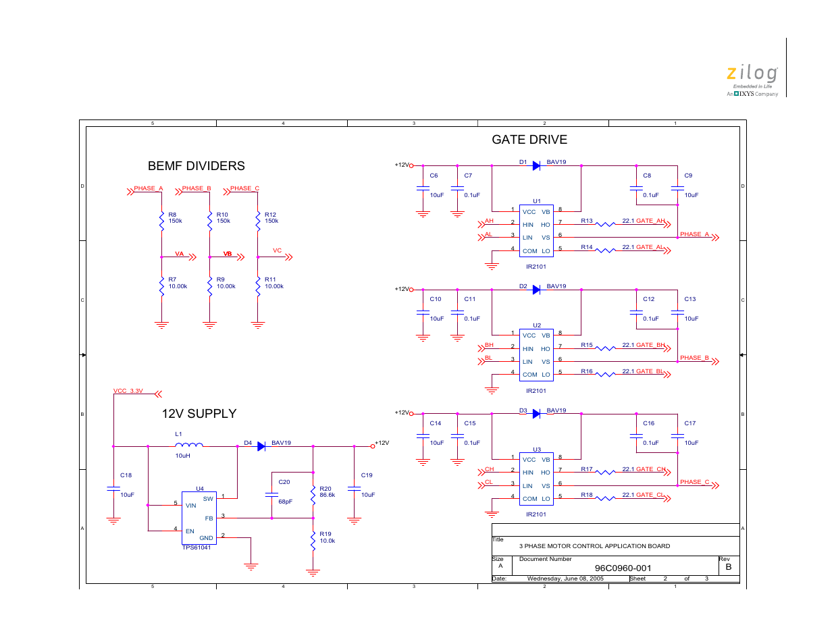Click the PHASE_A port in BEMF dividers
Screen dimensions: 834x644
click(x=145, y=190)
